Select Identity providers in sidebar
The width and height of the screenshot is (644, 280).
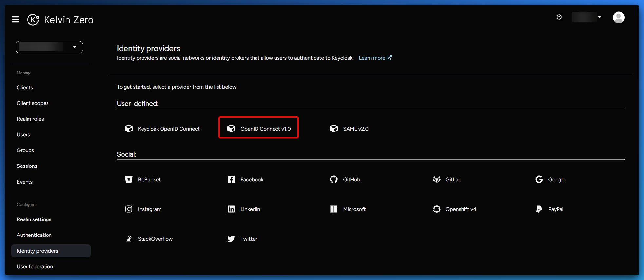(51, 251)
